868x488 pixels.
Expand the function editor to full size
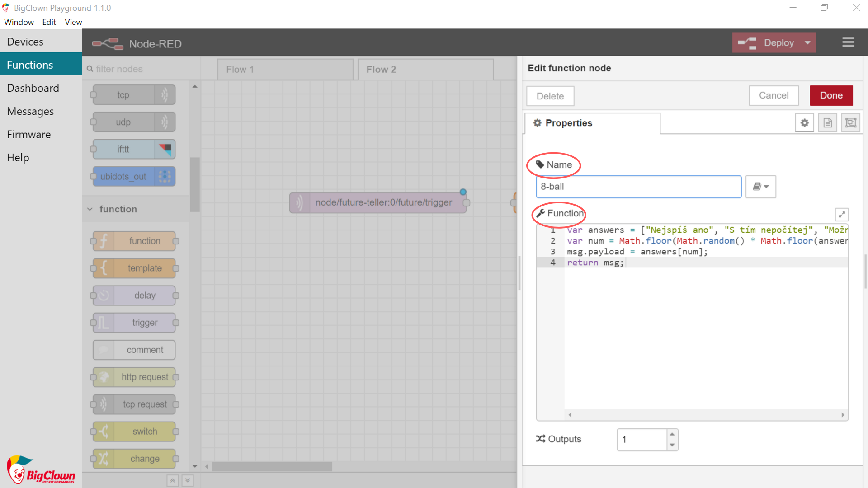point(842,214)
